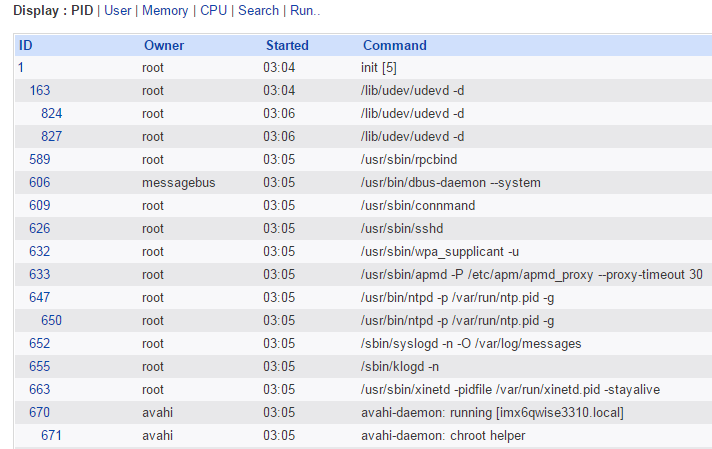Switch display to CPU view

[x=214, y=10]
